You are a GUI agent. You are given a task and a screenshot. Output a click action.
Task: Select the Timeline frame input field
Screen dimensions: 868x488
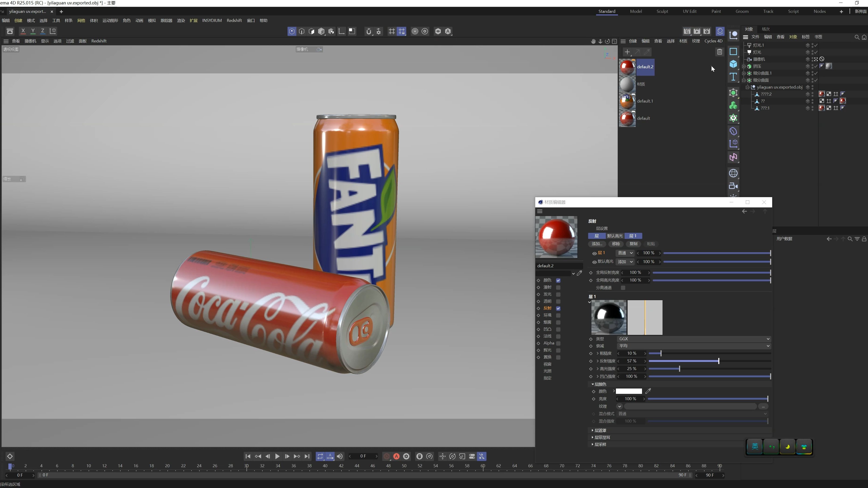[x=362, y=456]
